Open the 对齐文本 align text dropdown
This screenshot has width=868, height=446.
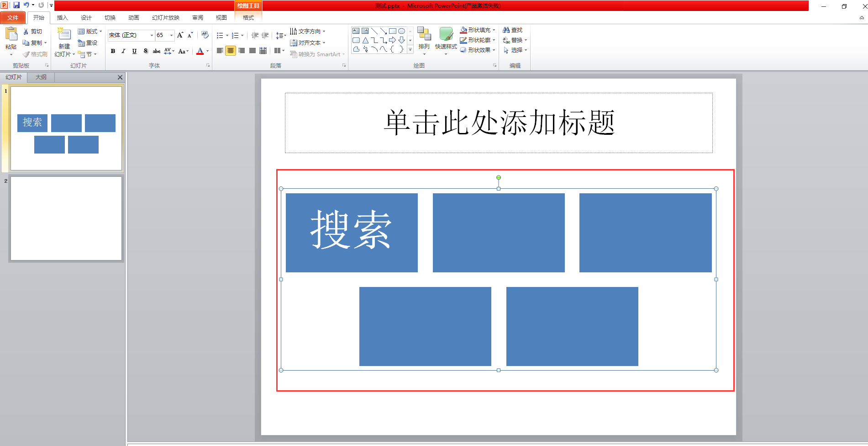coord(308,43)
